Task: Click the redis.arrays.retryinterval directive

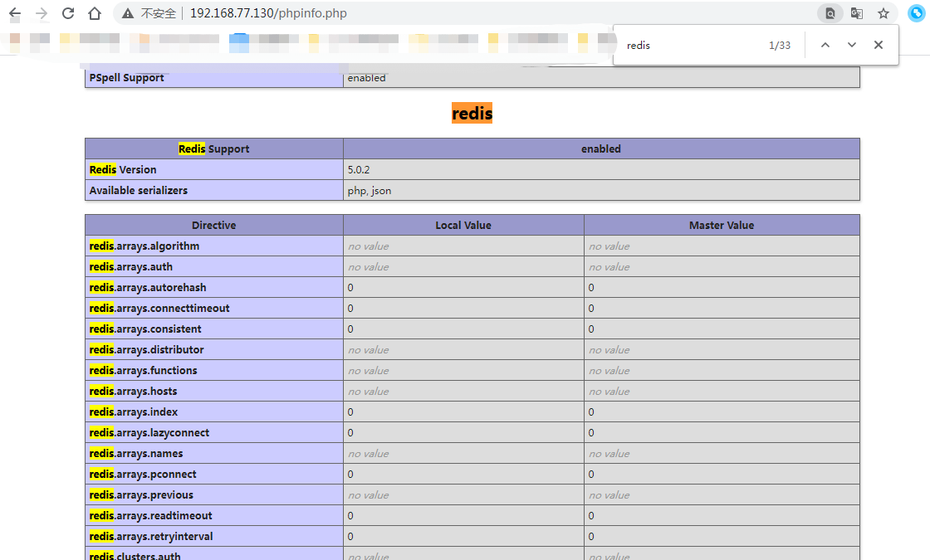Action: click(151, 536)
